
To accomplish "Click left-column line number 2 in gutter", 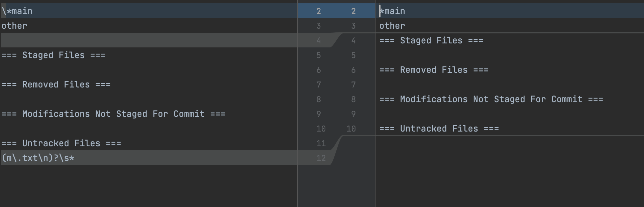I will click(x=319, y=11).
